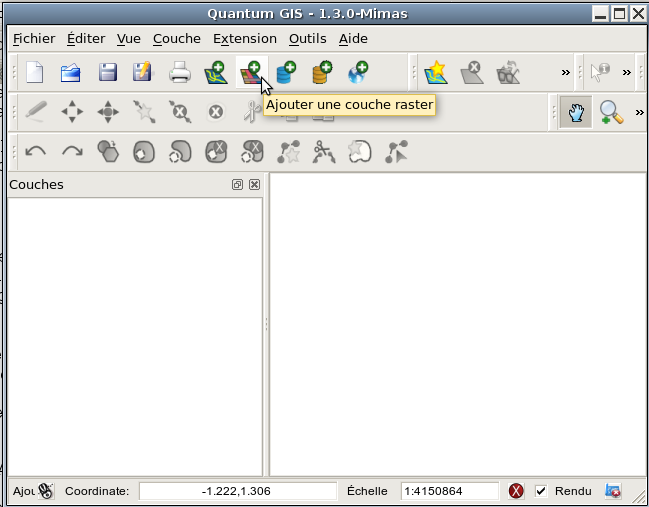Choose the Move feature four-arrow tool
This screenshot has width=649, height=507.
(x=72, y=112)
